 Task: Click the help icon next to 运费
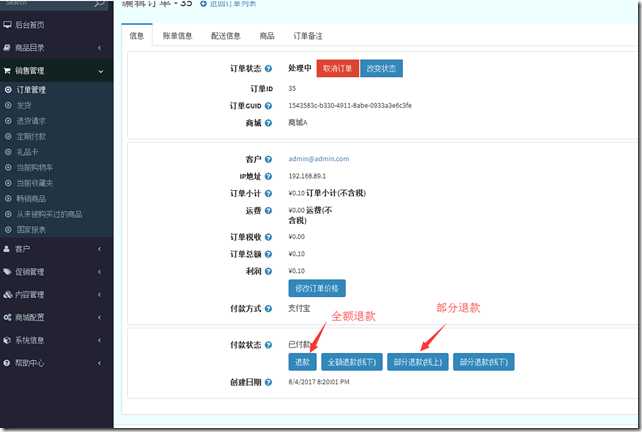(268, 210)
